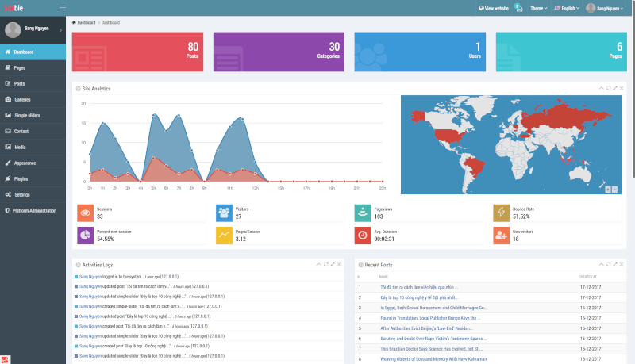Open the Theme dropdown
The width and height of the screenshot is (635, 364).
coord(540,7)
